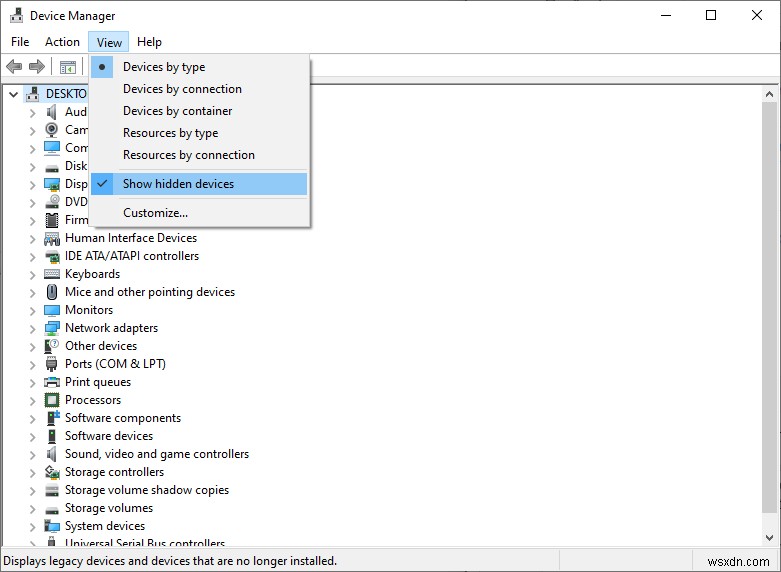Choose Customize... from View menu
The height and width of the screenshot is (572, 781).
pos(199,213)
